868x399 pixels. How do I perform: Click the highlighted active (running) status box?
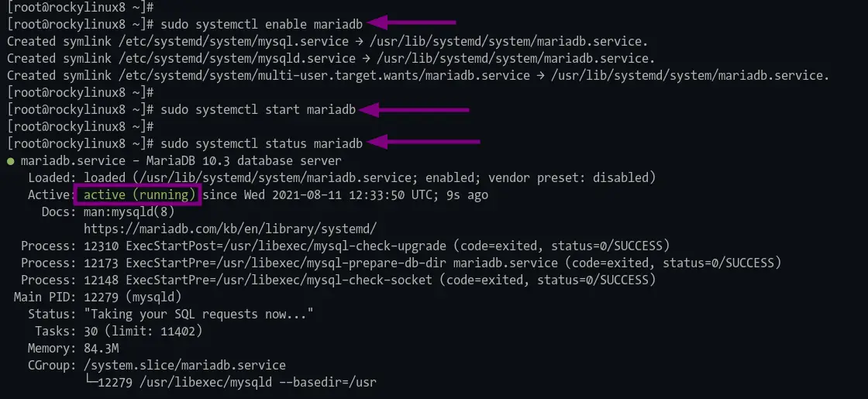tap(138, 194)
